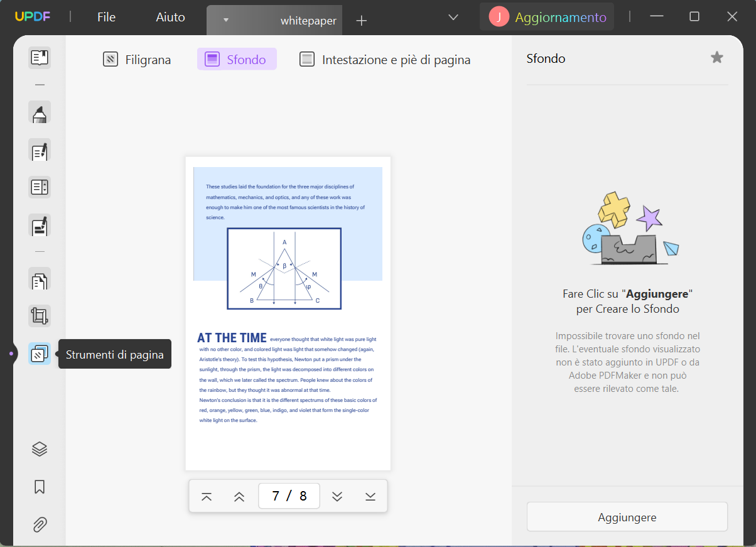This screenshot has height=547, width=756.
Task: Open the File menu
Action: 106,17
